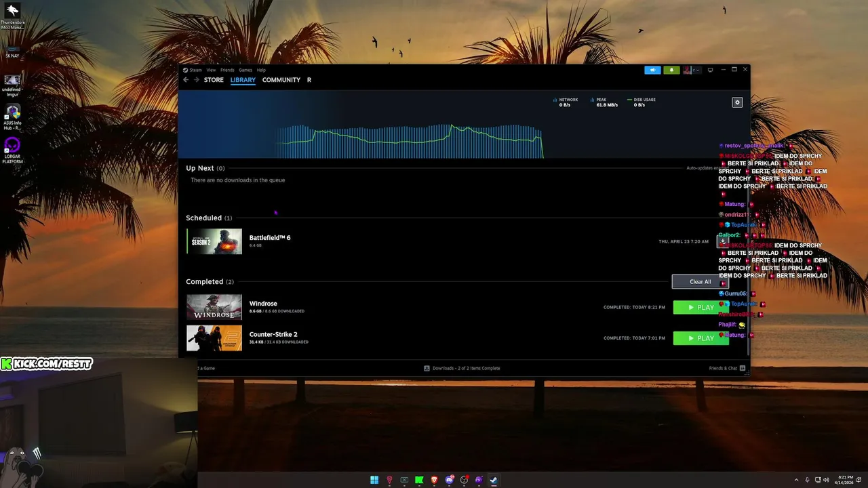Open LORGAR PLATFORM desktop icon
The height and width of the screenshot is (488, 868).
pyautogui.click(x=12, y=150)
